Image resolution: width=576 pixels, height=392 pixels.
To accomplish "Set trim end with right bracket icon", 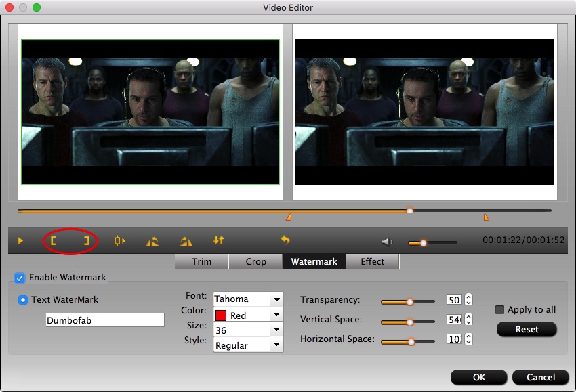I will click(x=86, y=240).
